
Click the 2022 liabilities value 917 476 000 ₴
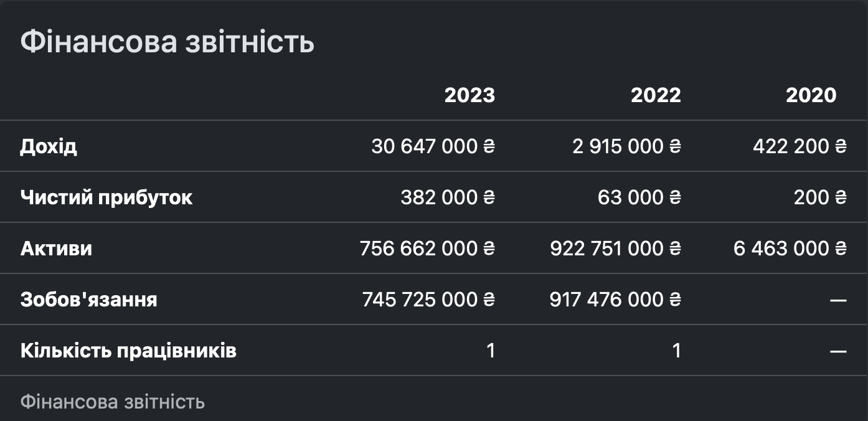pyautogui.click(x=615, y=300)
